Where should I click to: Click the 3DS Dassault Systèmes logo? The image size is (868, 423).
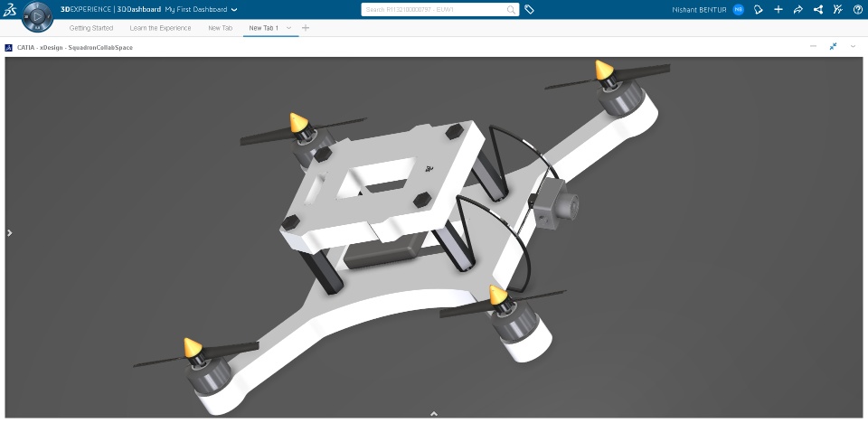(10, 10)
